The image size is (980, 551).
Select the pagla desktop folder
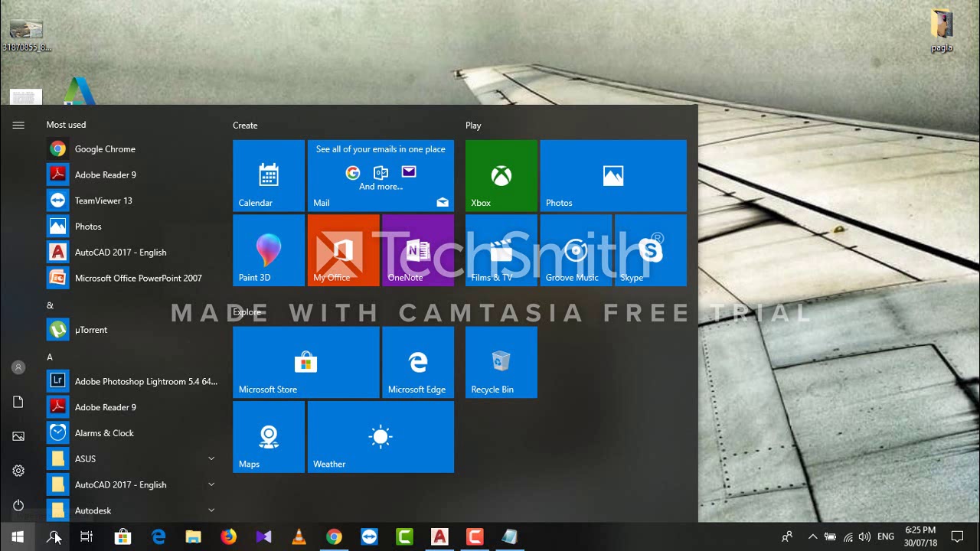tap(942, 31)
